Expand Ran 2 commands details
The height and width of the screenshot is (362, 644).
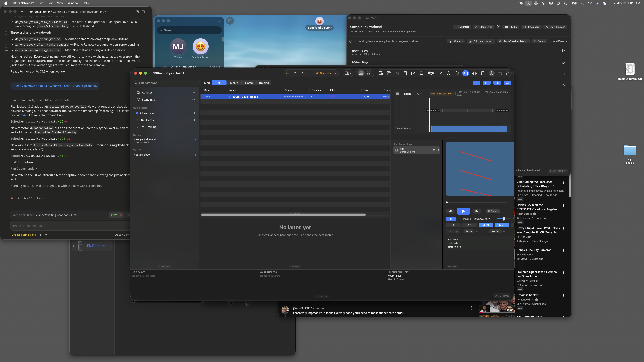[x=24, y=169]
